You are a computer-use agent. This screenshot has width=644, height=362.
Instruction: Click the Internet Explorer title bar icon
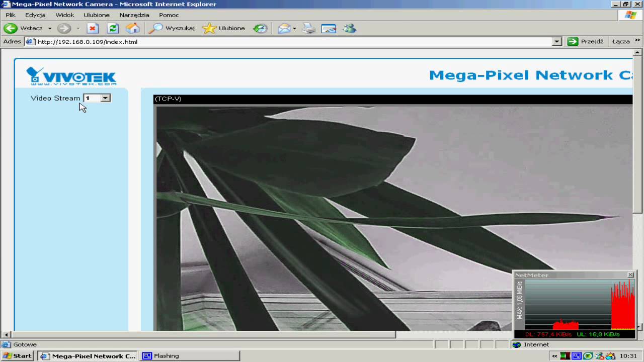click(6, 5)
